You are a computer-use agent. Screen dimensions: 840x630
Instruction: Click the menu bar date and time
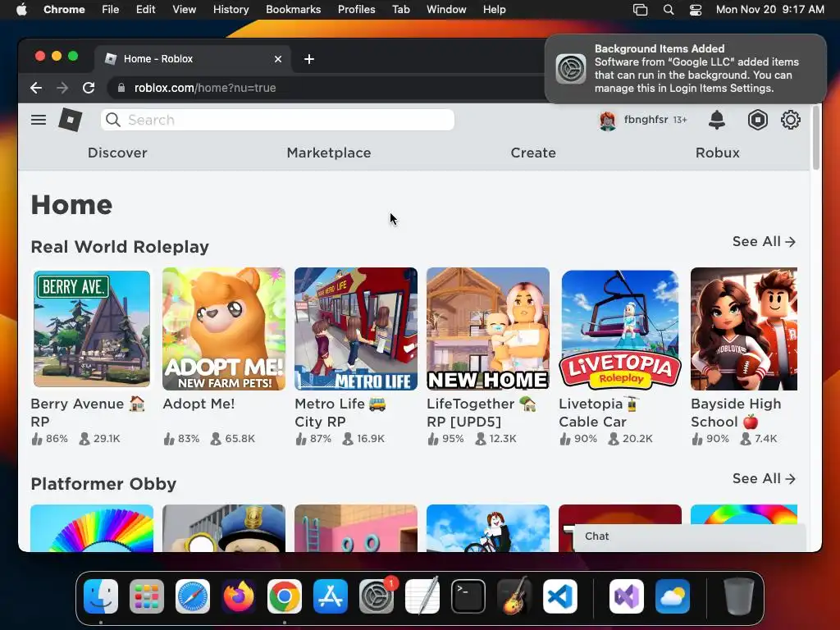(x=769, y=10)
